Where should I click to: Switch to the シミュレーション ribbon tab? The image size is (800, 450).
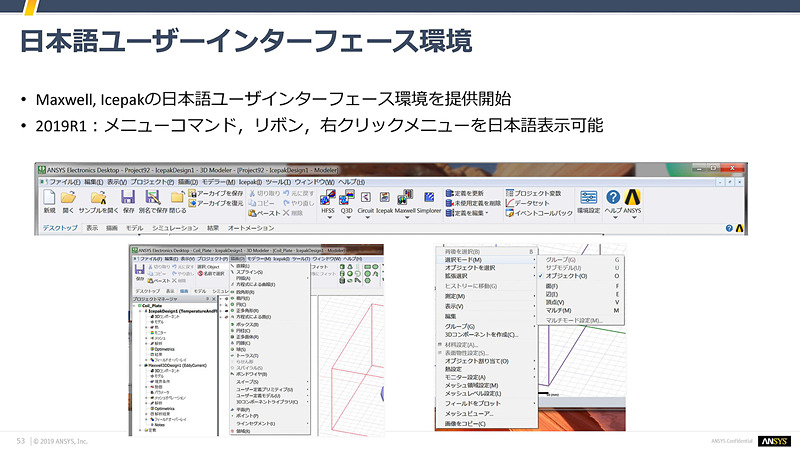(x=175, y=228)
